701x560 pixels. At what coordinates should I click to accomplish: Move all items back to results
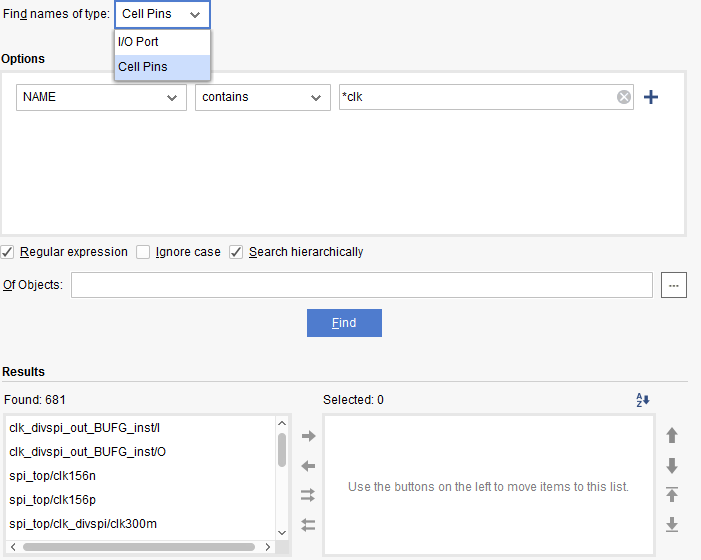click(308, 524)
